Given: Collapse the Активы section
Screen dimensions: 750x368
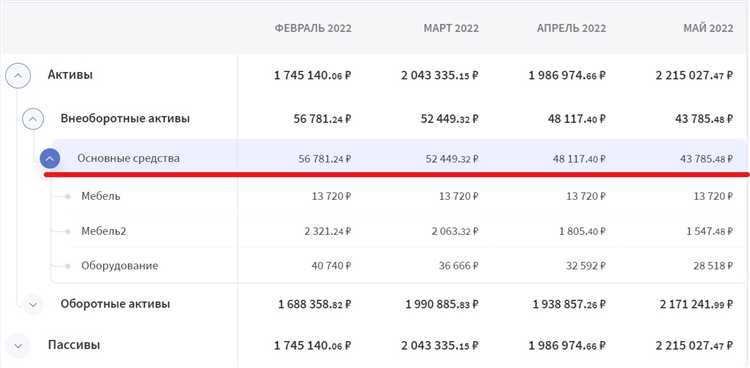Looking at the screenshot, I should (18, 76).
